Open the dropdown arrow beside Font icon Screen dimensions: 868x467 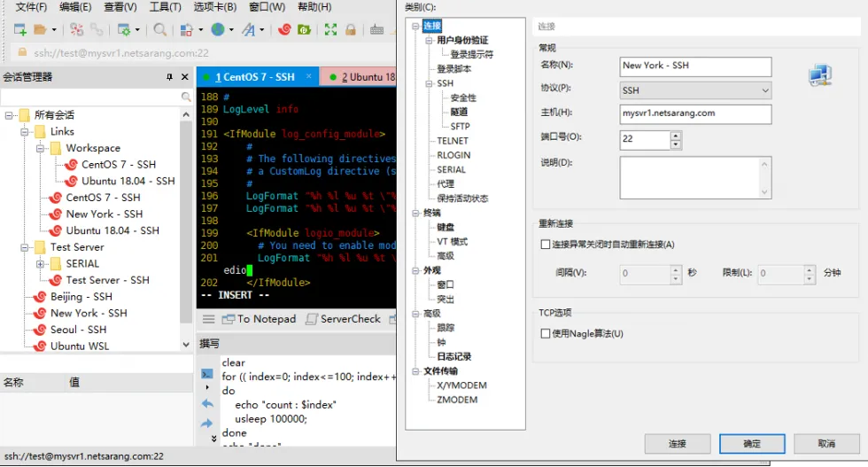pyautogui.click(x=262, y=30)
